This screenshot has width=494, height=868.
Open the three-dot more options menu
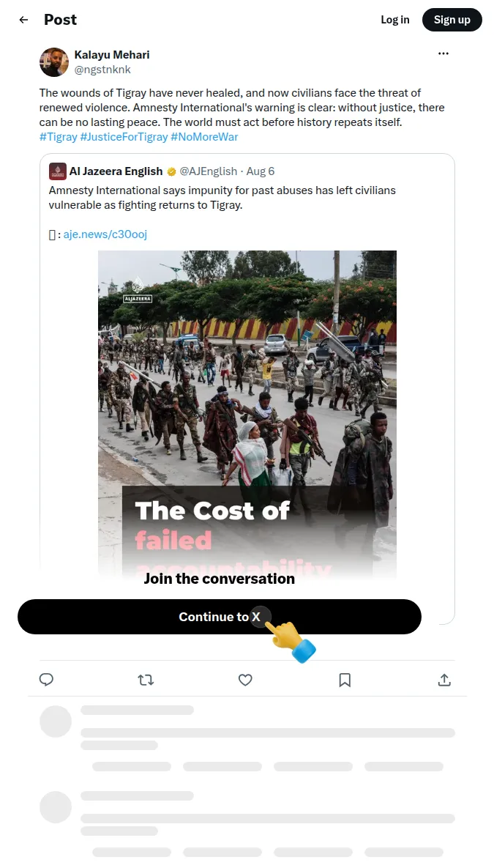pos(443,53)
